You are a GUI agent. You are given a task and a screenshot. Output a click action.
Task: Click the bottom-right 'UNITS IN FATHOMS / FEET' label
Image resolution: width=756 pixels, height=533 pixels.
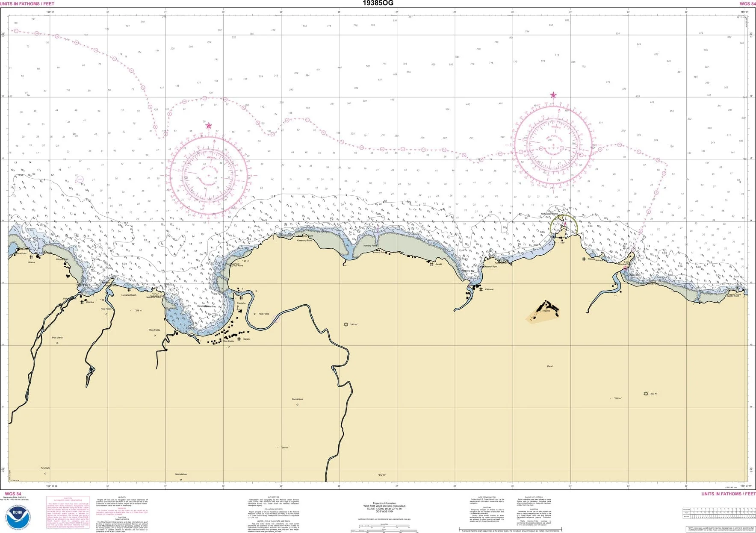729,494
